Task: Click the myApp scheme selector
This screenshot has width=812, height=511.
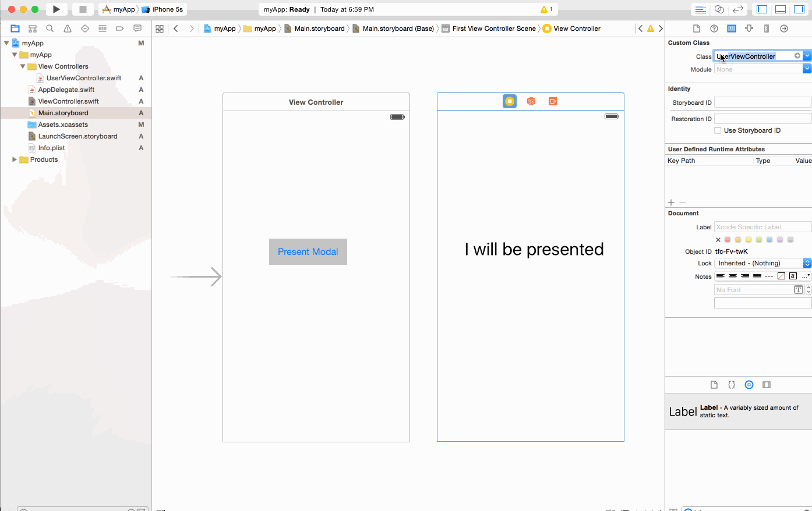Action: tap(119, 9)
